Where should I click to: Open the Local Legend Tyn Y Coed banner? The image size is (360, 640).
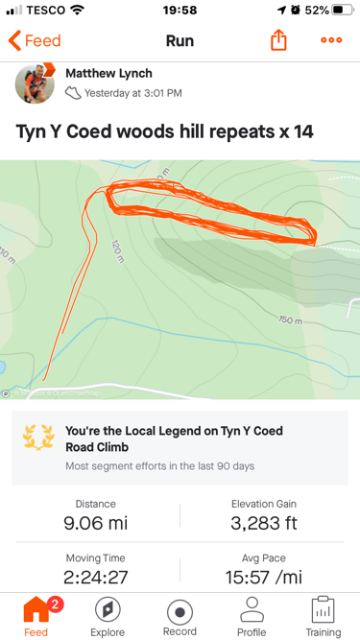180,448
